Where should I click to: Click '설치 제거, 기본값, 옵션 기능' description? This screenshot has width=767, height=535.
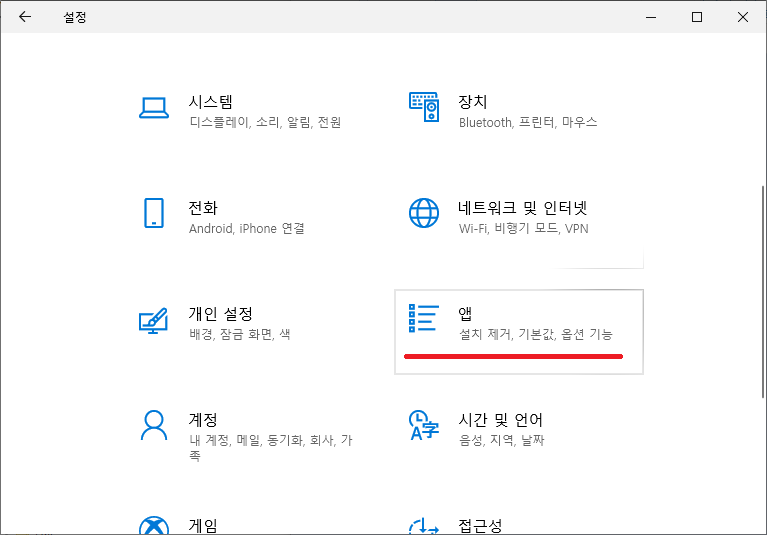(536, 334)
